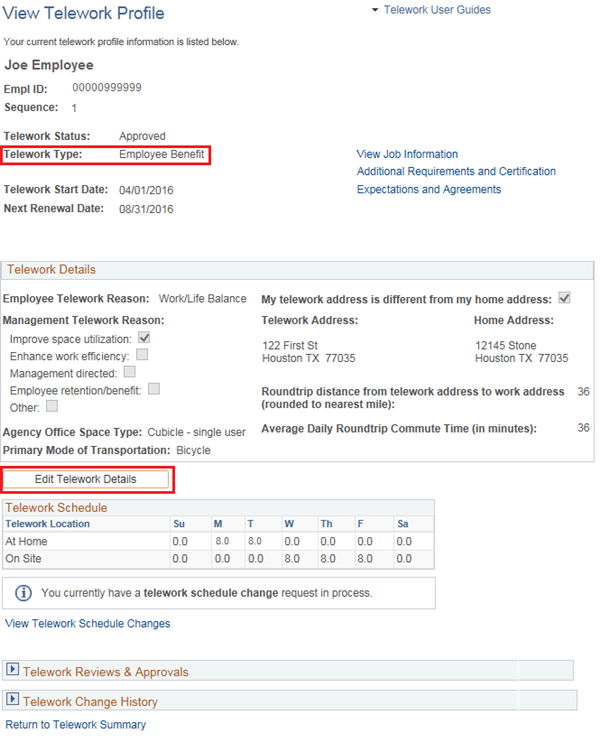600x742 pixels.
Task: Click the Telework Details section header
Action: click(52, 269)
